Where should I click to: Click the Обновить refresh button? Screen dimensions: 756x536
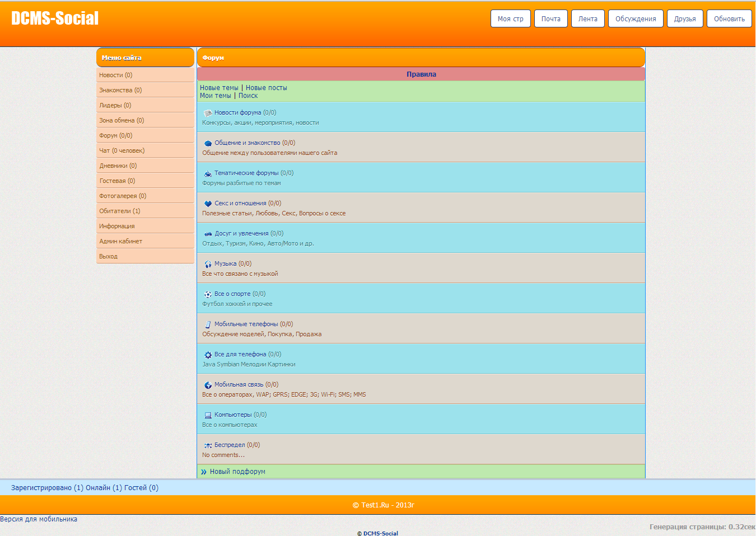[729, 18]
